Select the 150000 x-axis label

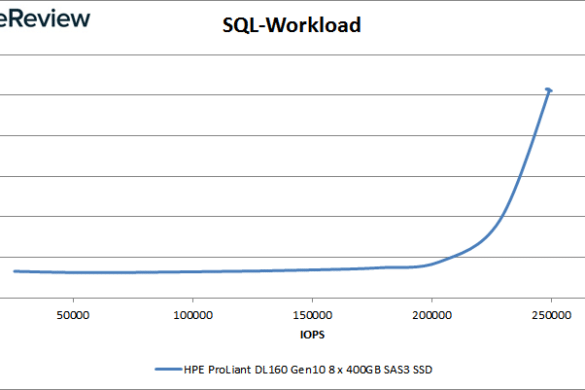[312, 315]
